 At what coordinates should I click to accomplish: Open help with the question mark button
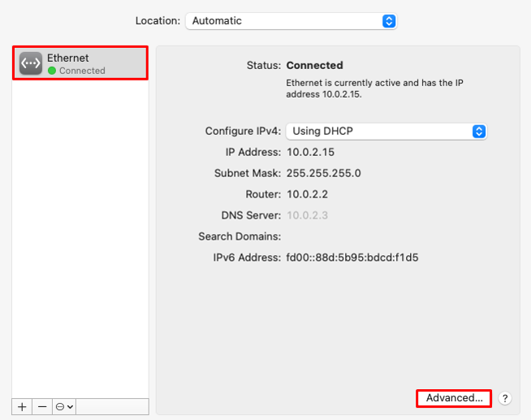pyautogui.click(x=505, y=398)
